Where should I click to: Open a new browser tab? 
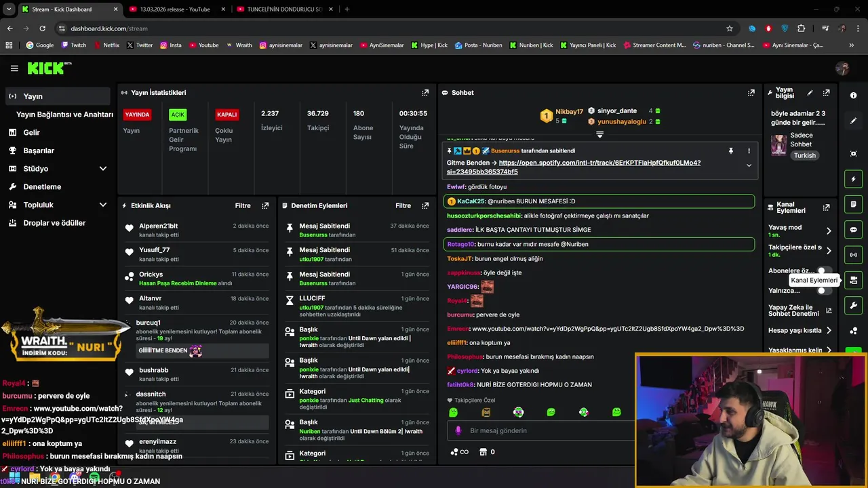point(347,9)
